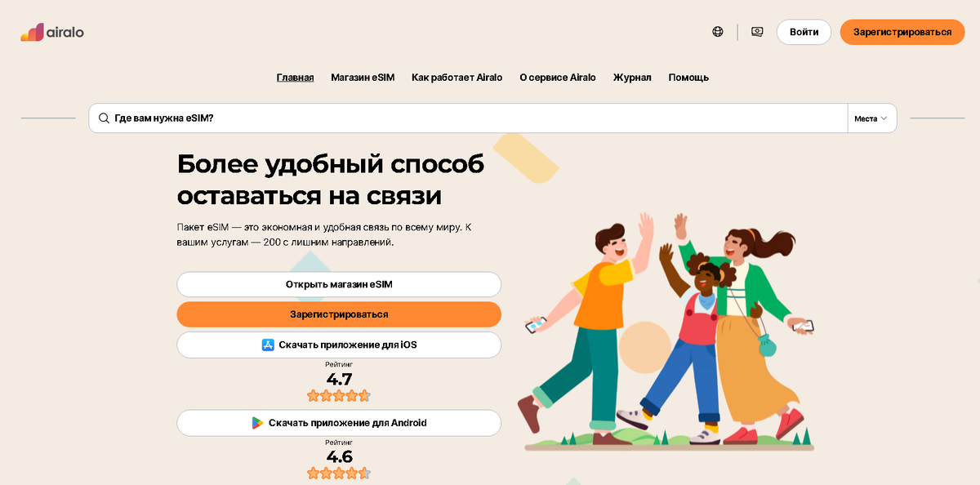Open the currency selector icon
This screenshot has width=980, height=485.
[757, 32]
